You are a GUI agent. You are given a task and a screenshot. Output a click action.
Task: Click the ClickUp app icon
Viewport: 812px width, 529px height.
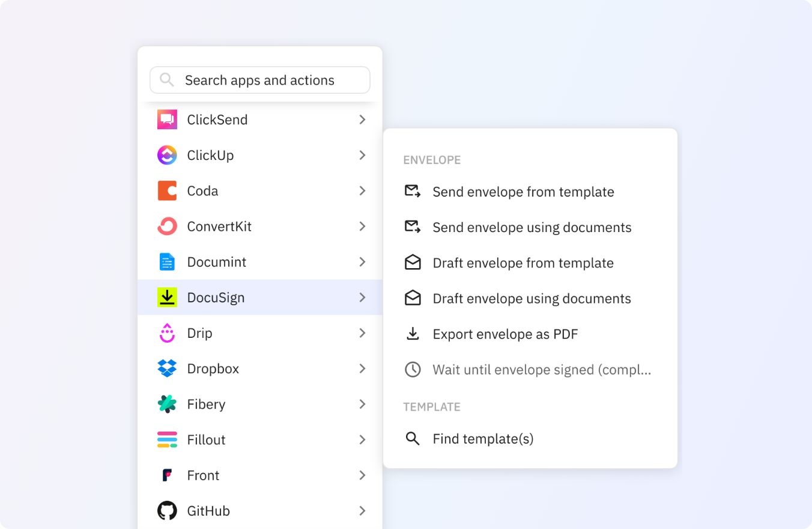click(x=167, y=155)
